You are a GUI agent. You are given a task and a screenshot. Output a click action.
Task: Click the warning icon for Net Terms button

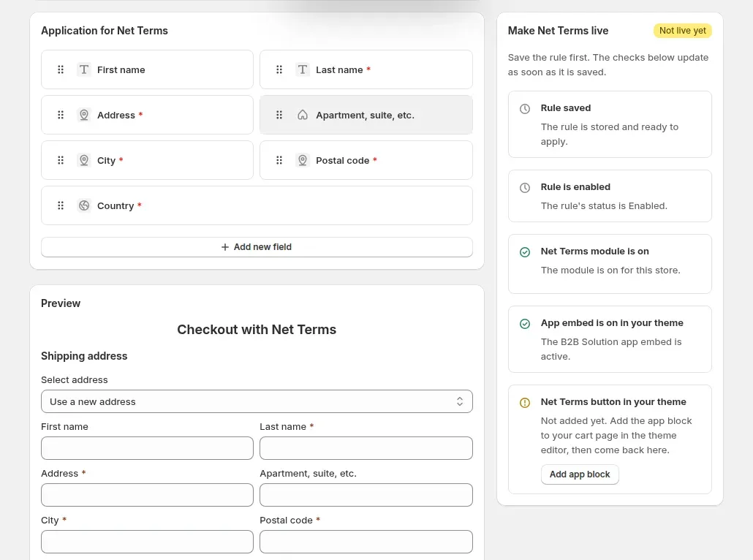pos(525,403)
